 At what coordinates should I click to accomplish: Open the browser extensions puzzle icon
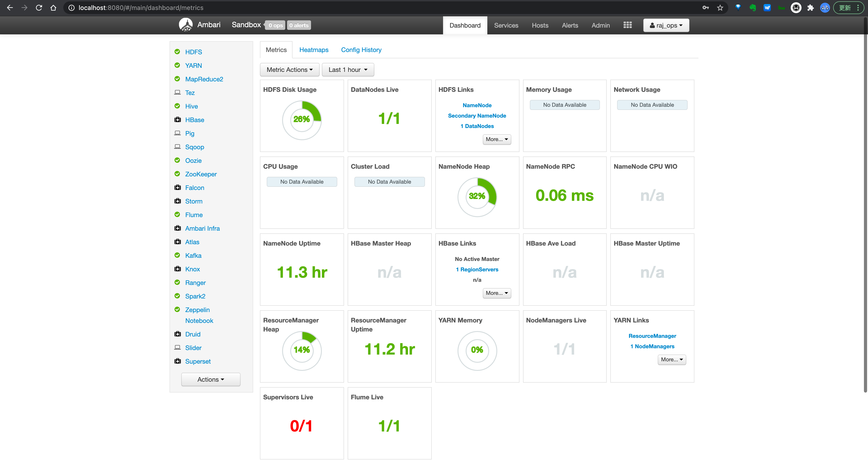[x=810, y=7]
